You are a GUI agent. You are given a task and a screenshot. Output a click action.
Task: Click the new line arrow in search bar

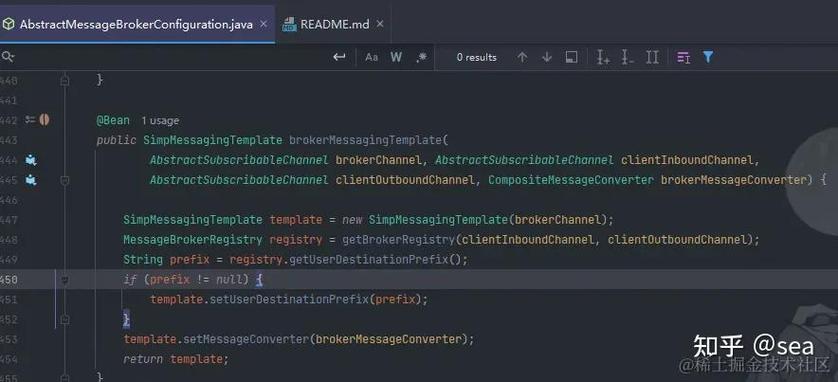[339, 57]
